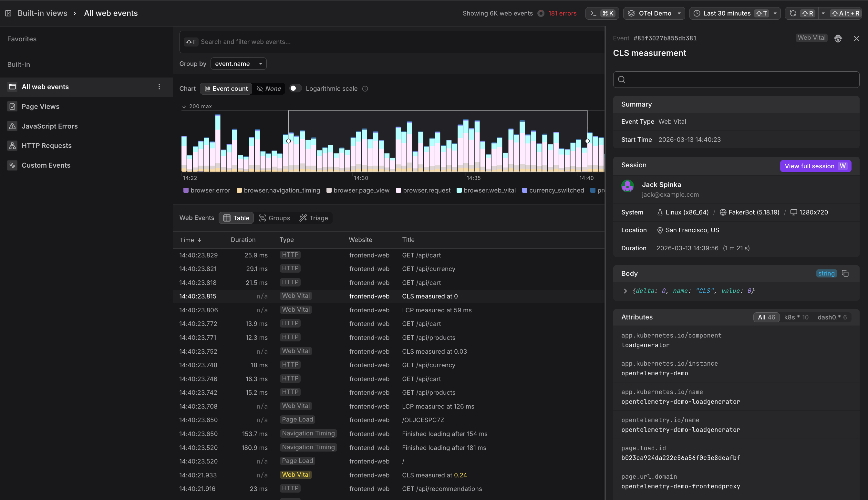Image resolution: width=868 pixels, height=500 pixels.
Task: Open the 181 errors link
Action: point(563,13)
